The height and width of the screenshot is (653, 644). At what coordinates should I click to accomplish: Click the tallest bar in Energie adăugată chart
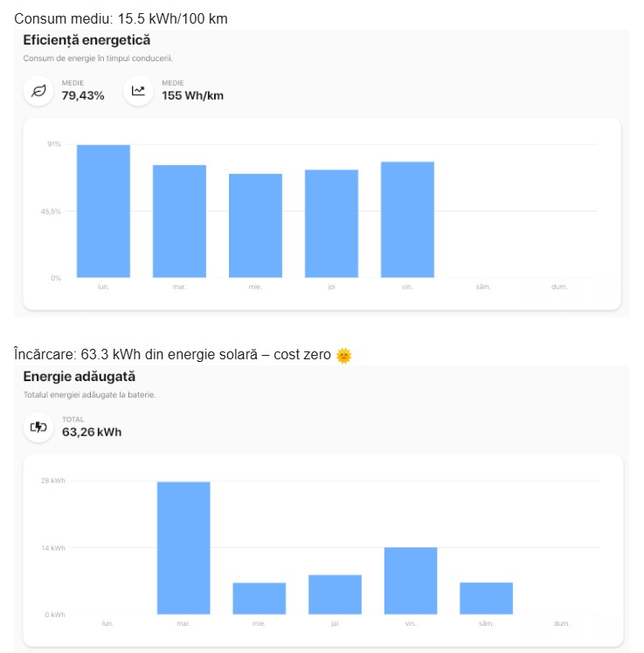tap(184, 548)
